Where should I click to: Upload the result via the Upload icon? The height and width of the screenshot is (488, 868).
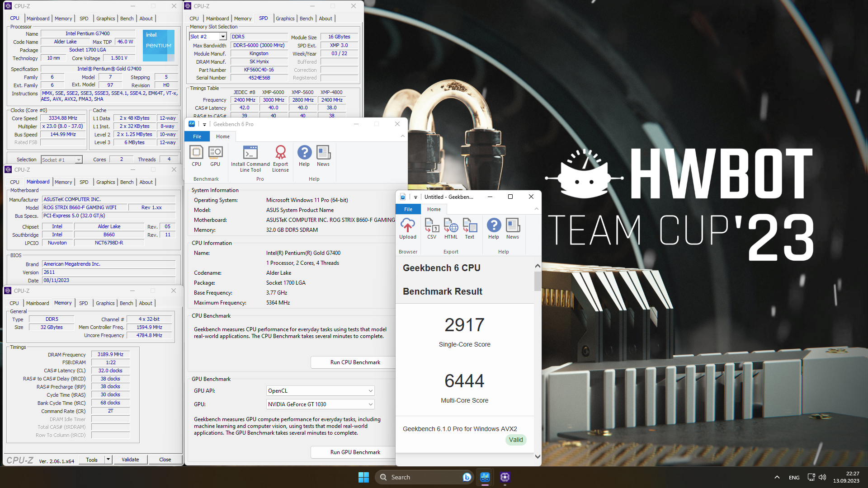point(408,229)
